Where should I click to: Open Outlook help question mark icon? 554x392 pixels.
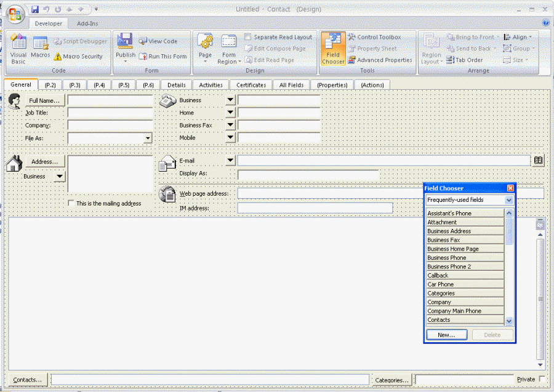(546, 23)
